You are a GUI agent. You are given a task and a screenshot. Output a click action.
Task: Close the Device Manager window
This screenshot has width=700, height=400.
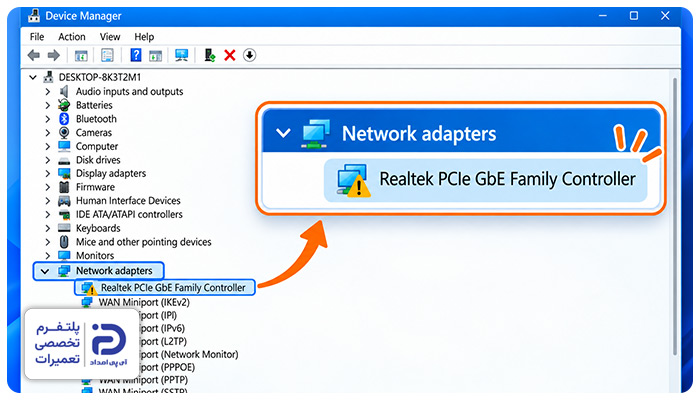point(665,16)
